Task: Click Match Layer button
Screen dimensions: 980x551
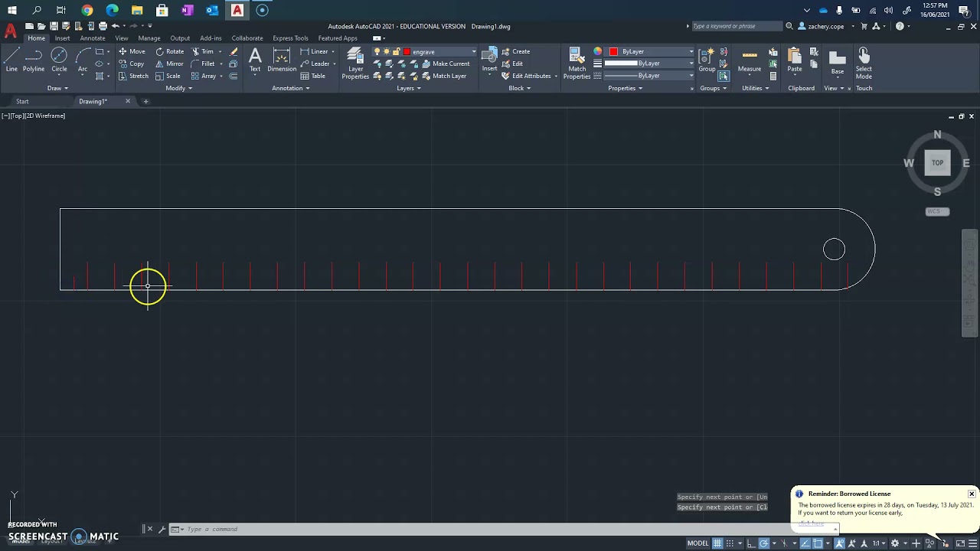Action: point(443,76)
